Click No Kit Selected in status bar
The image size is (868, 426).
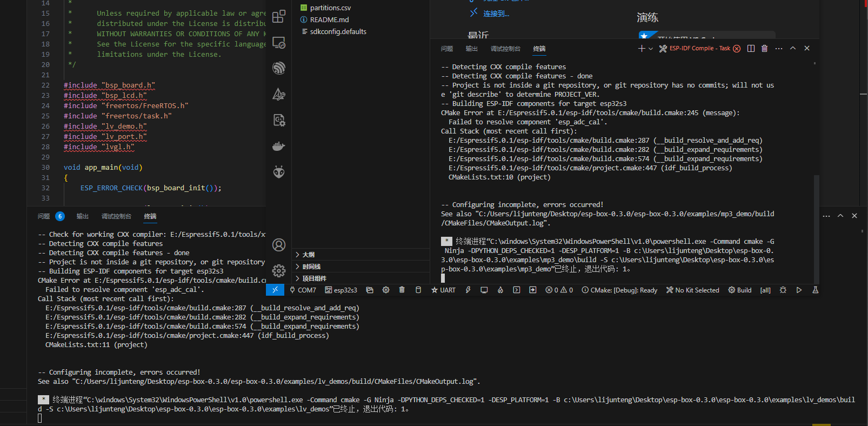693,290
